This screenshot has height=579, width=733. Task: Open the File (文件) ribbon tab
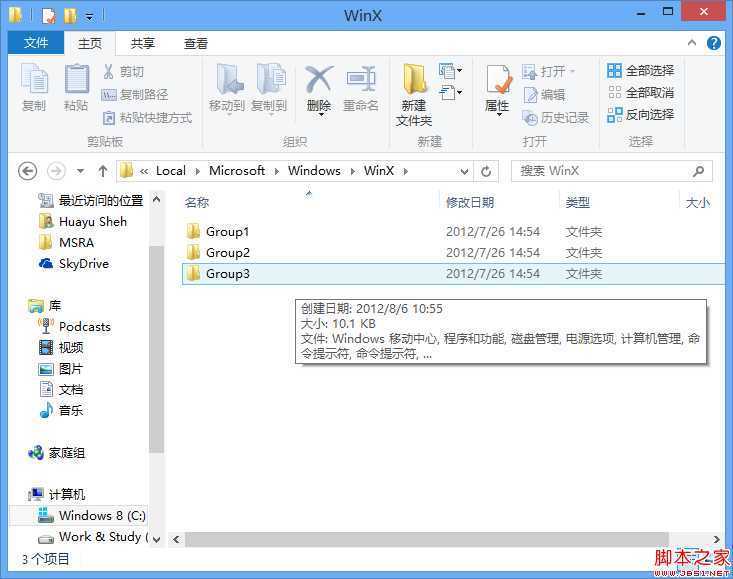pyautogui.click(x=36, y=43)
